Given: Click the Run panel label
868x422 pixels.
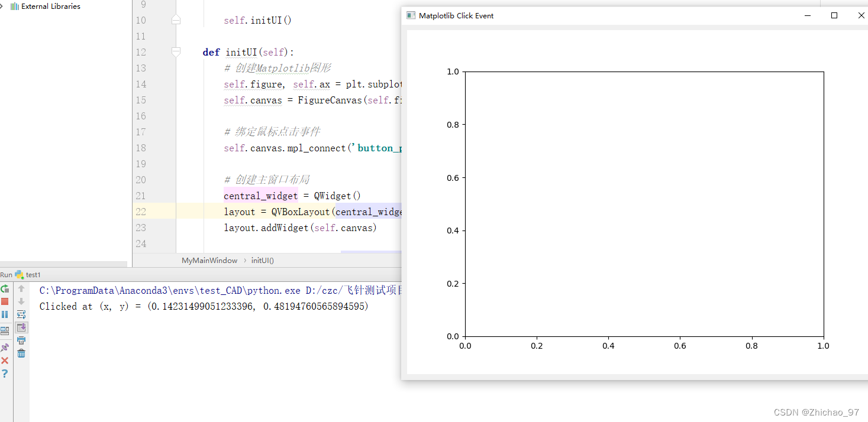Looking at the screenshot, I should 6,274.
